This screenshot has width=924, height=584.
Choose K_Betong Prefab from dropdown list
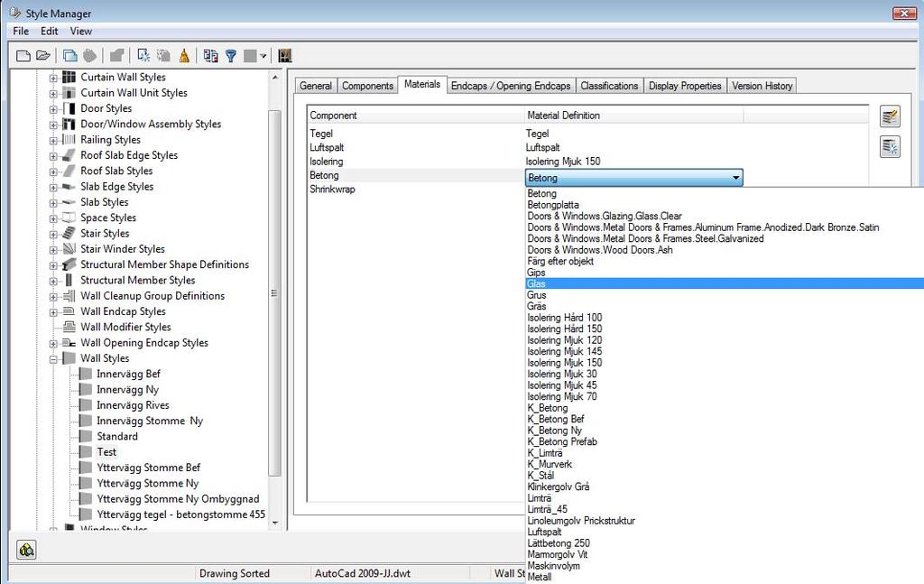[562, 441]
